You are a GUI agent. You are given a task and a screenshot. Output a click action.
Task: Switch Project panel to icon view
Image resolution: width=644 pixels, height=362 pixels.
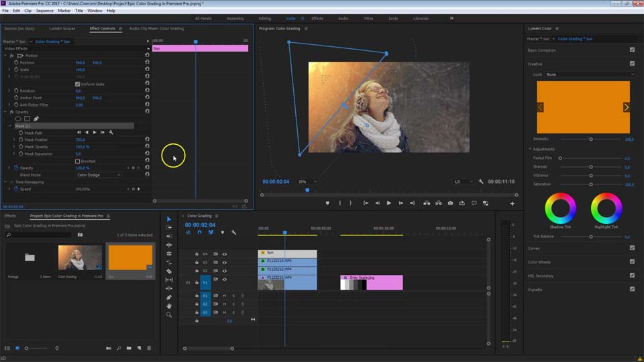coord(17,348)
